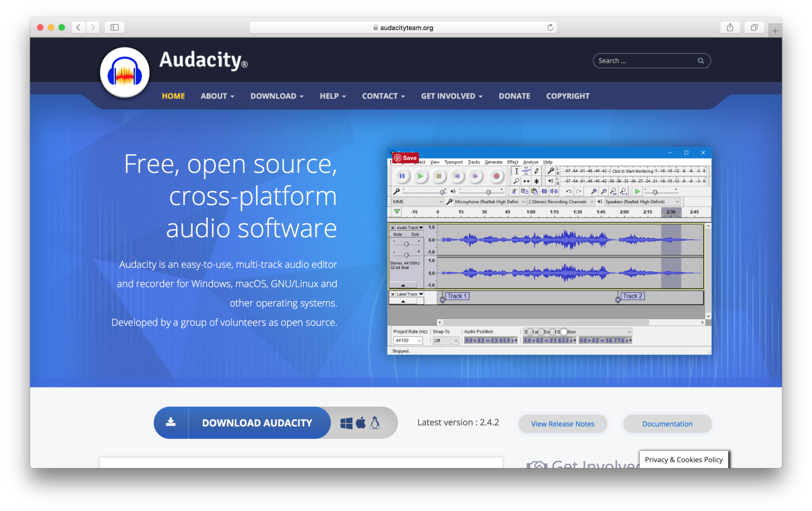Select the pencil Draw tool
The width and height of the screenshot is (812, 511).
pos(536,171)
